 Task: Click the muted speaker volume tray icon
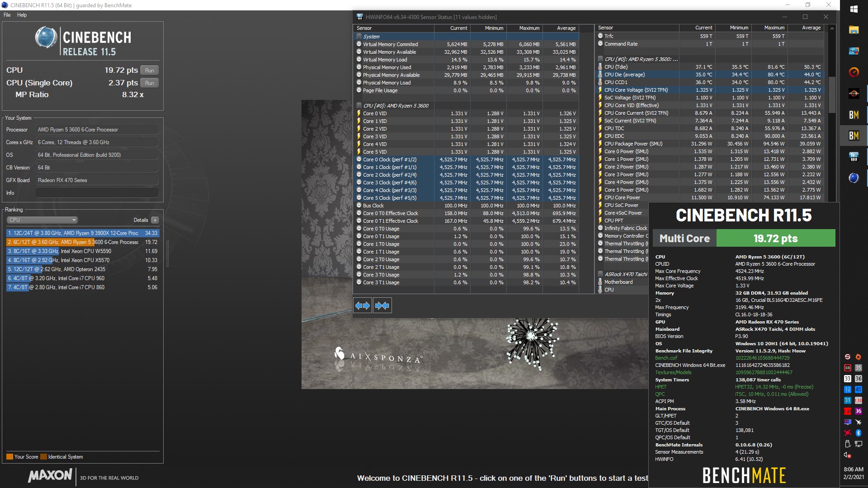pos(847,455)
